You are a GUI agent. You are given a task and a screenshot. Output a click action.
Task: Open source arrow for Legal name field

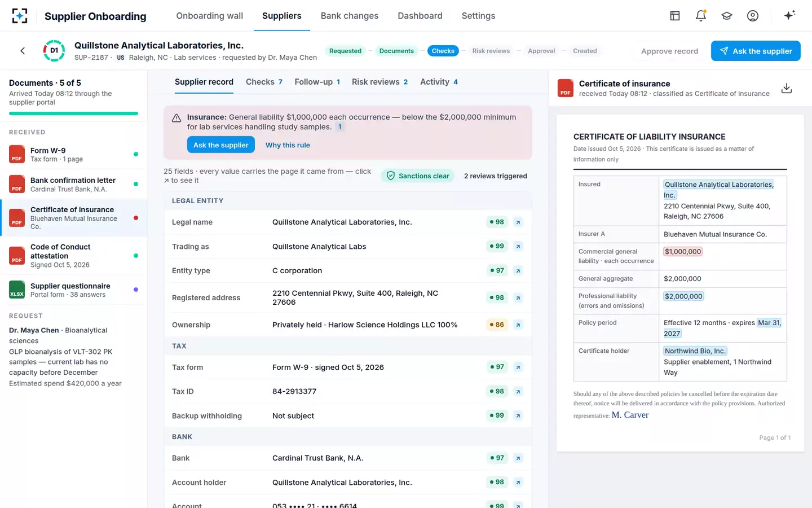(x=518, y=222)
